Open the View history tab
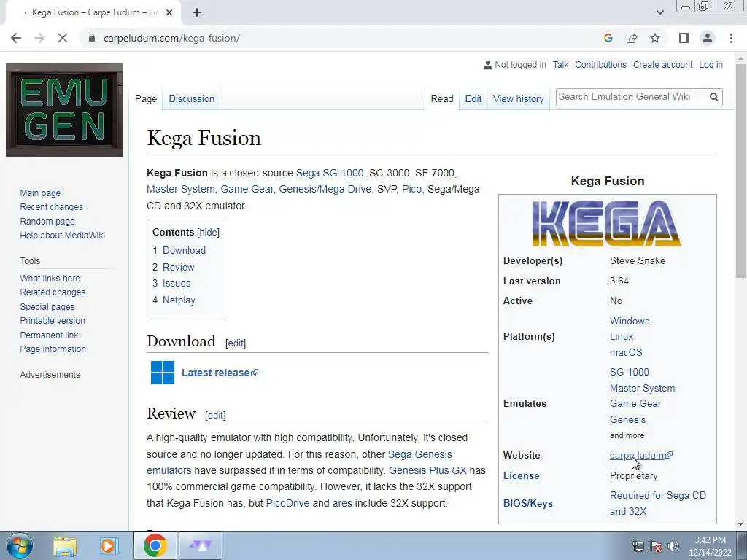Screen dimensions: 747x560 [x=519, y=98]
